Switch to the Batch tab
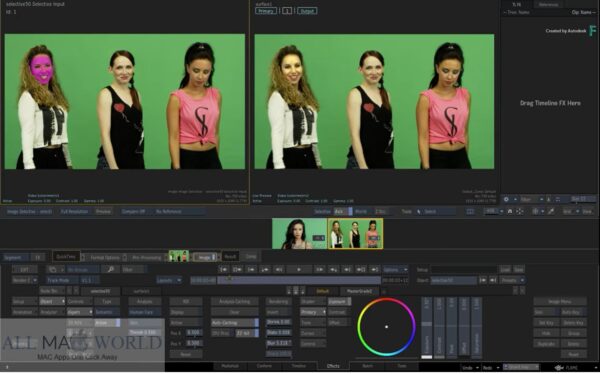The width and height of the screenshot is (600, 374). point(368,366)
